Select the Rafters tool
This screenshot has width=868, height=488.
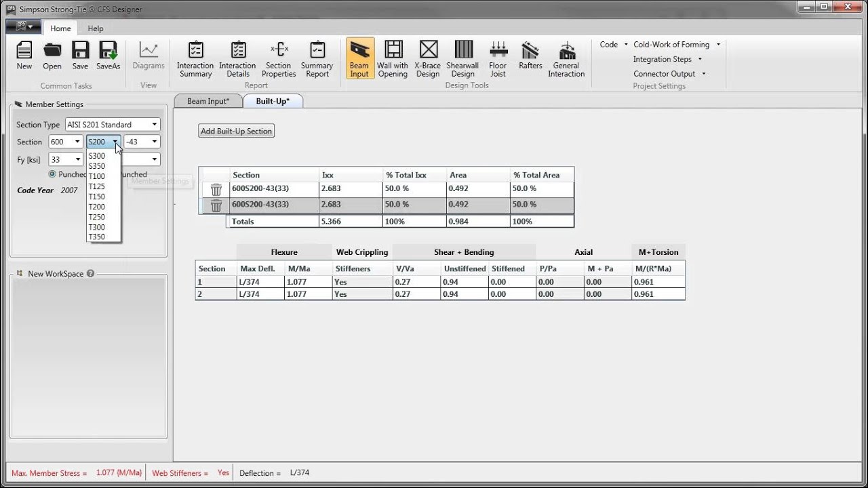click(x=530, y=56)
